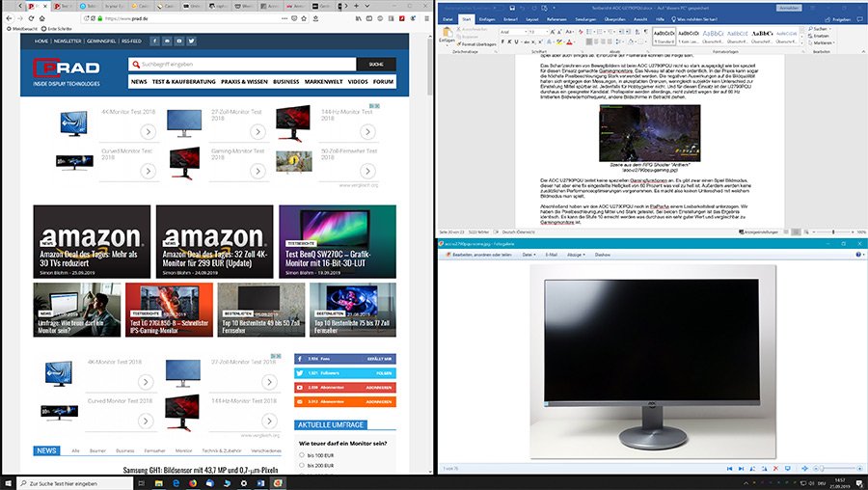Go back in Firefox browser
Viewport: 868px width, 490px height.
tap(9, 18)
